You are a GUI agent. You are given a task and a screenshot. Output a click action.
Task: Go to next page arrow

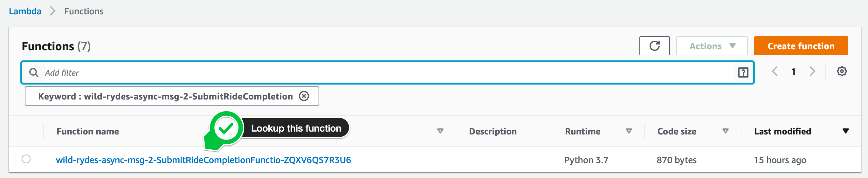point(812,72)
